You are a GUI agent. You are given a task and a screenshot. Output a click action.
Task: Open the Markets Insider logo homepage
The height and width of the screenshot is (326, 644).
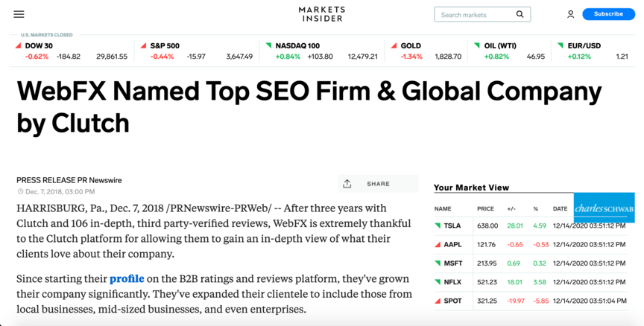(322, 14)
